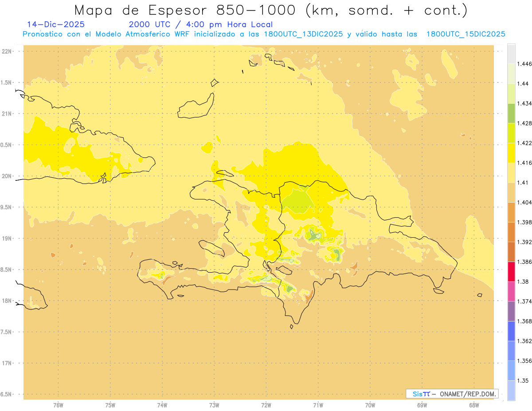Select the color scale value '1.434'
The image size is (532, 411).
coord(525,103)
